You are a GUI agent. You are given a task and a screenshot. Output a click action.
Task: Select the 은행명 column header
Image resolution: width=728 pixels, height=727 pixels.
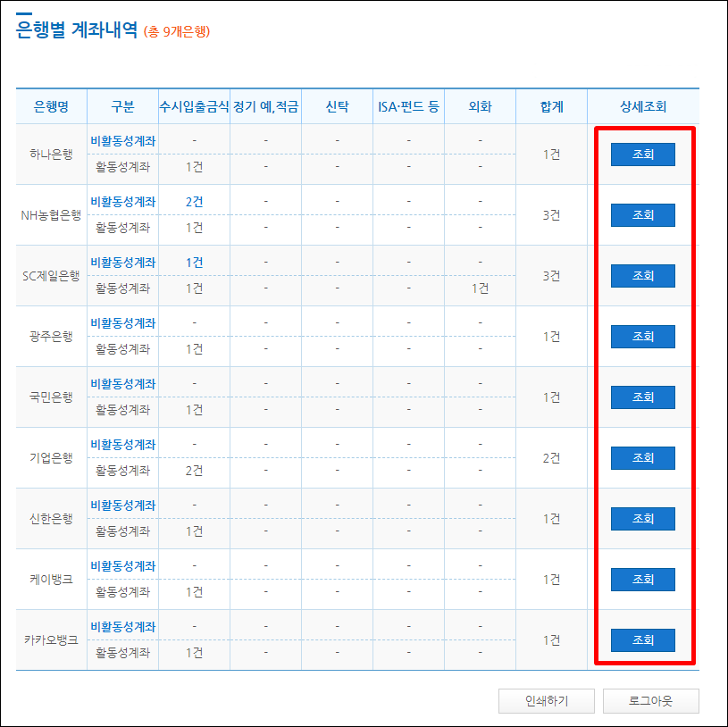coord(49,104)
